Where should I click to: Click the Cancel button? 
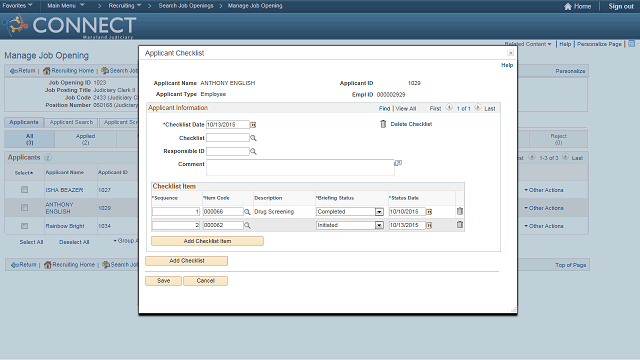tap(205, 281)
